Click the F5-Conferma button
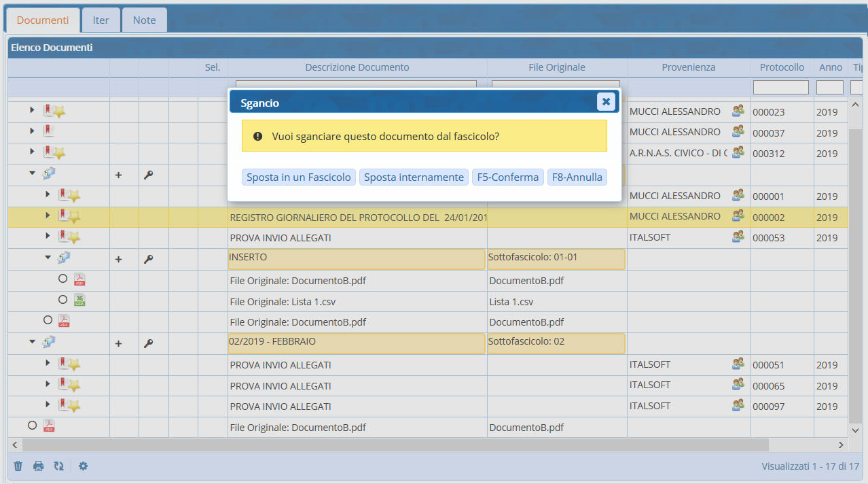Screen dimensions: 868x484 (508, 177)
